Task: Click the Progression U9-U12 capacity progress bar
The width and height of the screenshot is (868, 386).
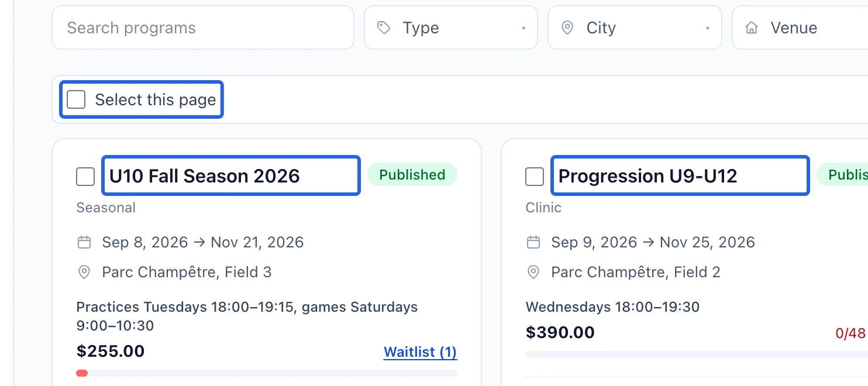Action: coord(697,354)
